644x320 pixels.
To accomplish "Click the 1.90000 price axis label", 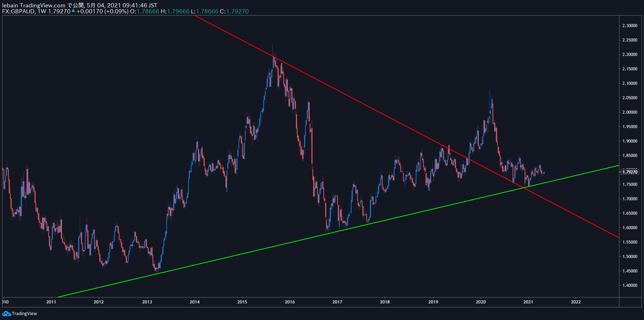I will pyautogui.click(x=630, y=141).
